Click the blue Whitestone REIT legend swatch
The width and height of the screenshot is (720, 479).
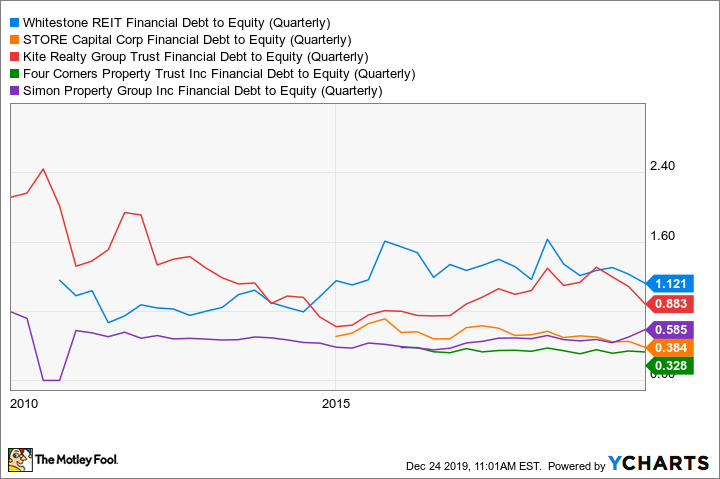[x=12, y=21]
